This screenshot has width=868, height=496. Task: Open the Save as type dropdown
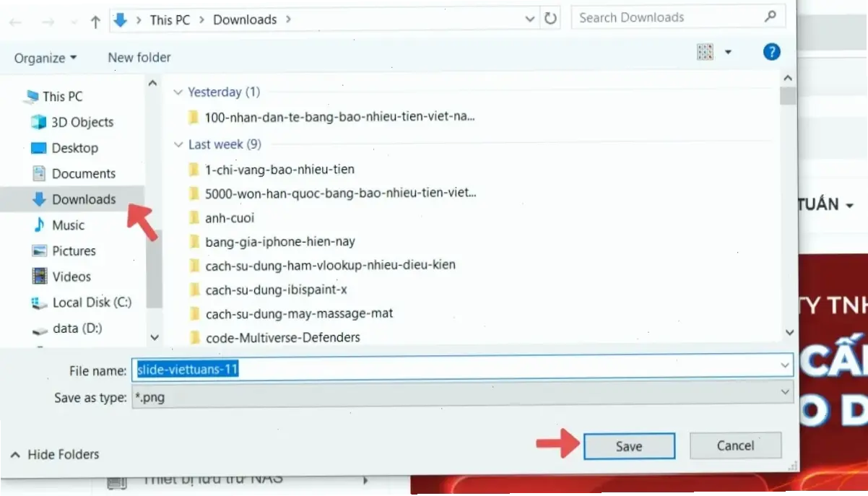pos(786,392)
